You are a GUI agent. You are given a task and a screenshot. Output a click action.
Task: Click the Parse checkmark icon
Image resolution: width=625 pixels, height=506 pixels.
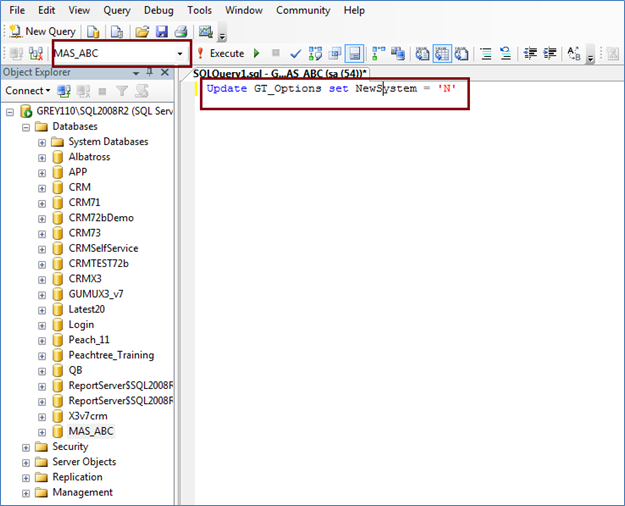[x=295, y=53]
